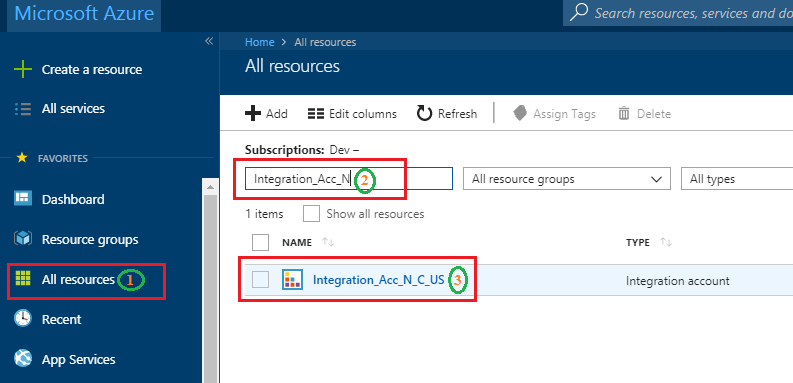Go to Home breadcrumb link
The image size is (793, 383).
(259, 42)
